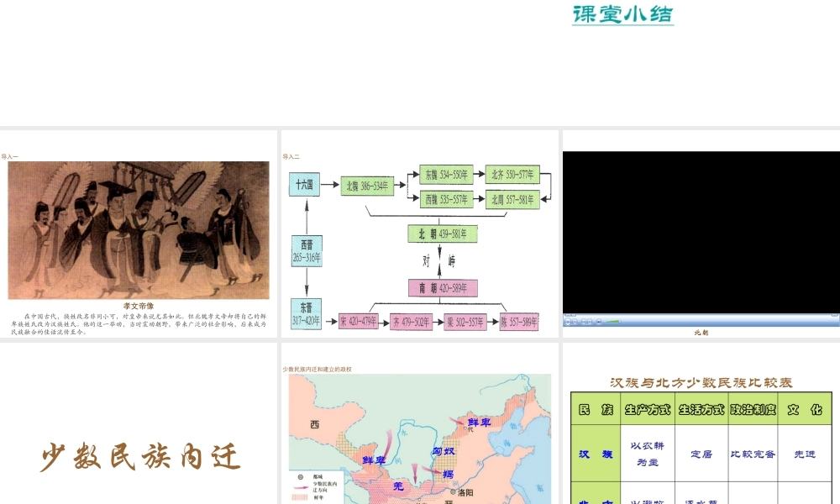
Task: Click the 导入二 slide label
Action: [291, 156]
